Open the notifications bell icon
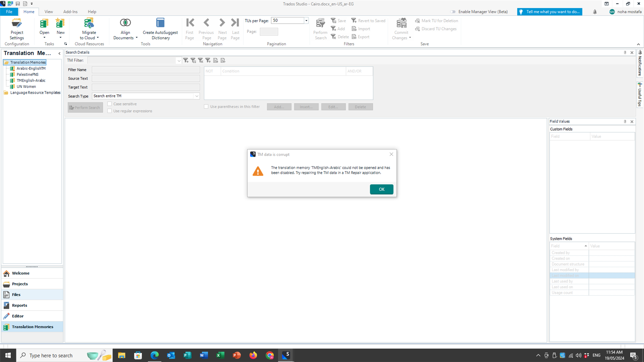 tap(595, 12)
